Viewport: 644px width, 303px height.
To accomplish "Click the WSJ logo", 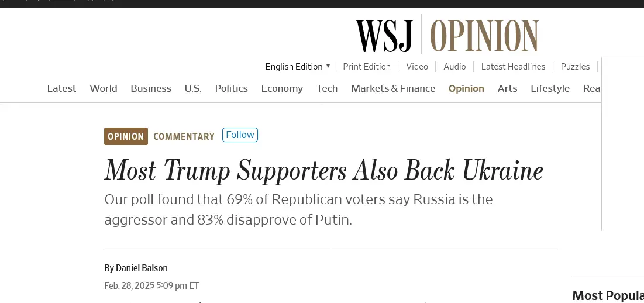I will click(384, 36).
